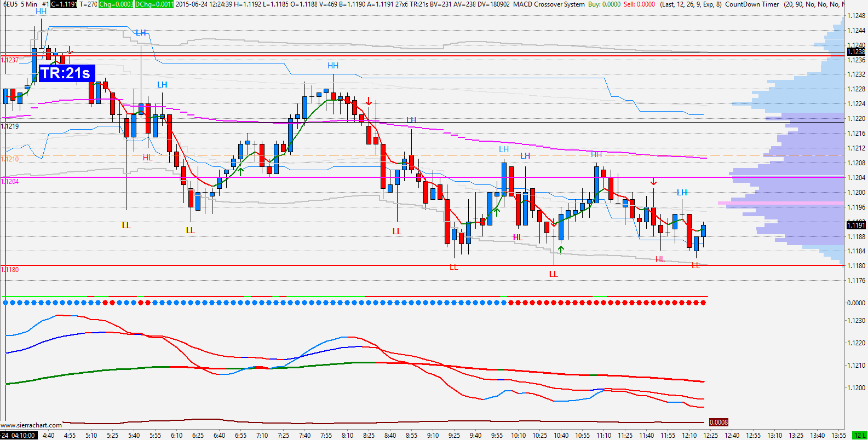Click the 1.1238 black price marker on scale
The height and width of the screenshot is (440, 868).
856,52
